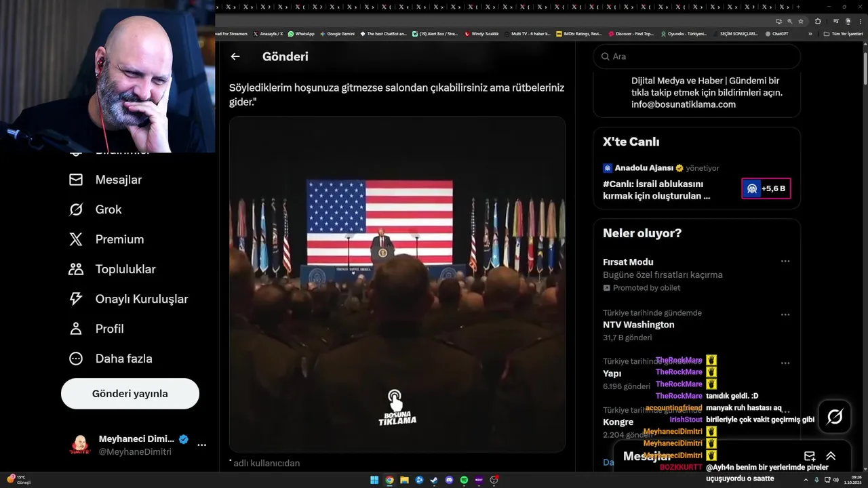Open Alert Box / Streamlabs bookmark
The image size is (868, 488).
[435, 34]
